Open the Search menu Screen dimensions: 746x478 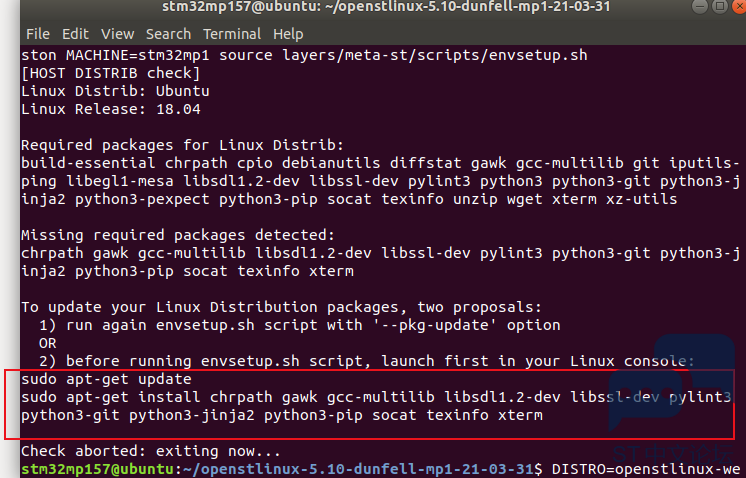168,34
